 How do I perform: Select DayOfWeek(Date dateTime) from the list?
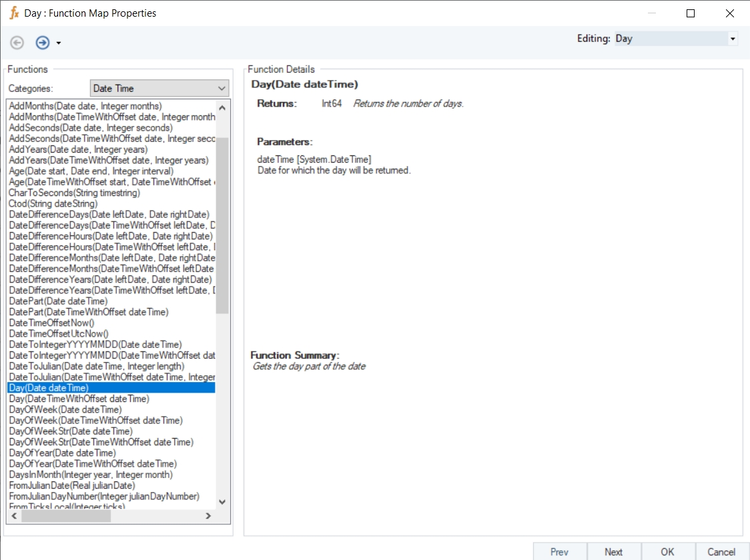click(x=65, y=409)
